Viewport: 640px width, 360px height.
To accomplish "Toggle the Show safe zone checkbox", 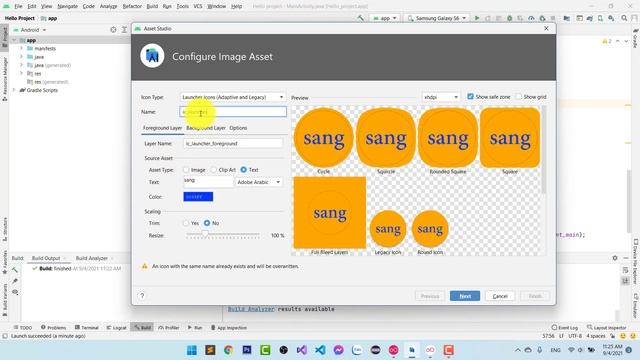I will click(470, 97).
